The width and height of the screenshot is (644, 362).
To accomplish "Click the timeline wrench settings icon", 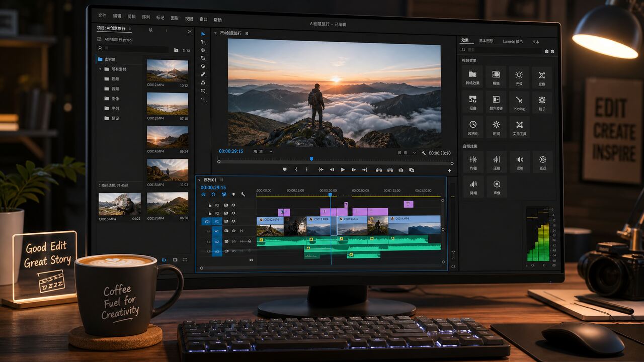I will pyautogui.click(x=243, y=194).
